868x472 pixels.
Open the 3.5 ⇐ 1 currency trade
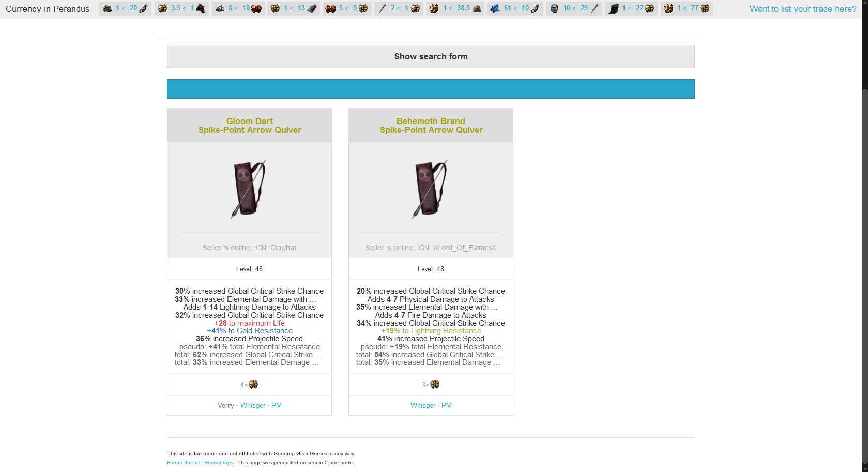tap(181, 8)
